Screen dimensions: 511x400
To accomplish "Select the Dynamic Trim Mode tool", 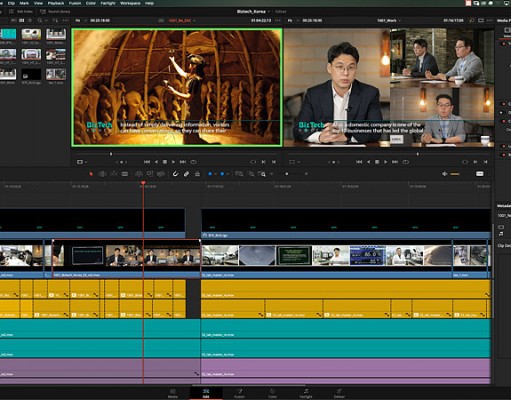I will pyautogui.click(x=114, y=174).
